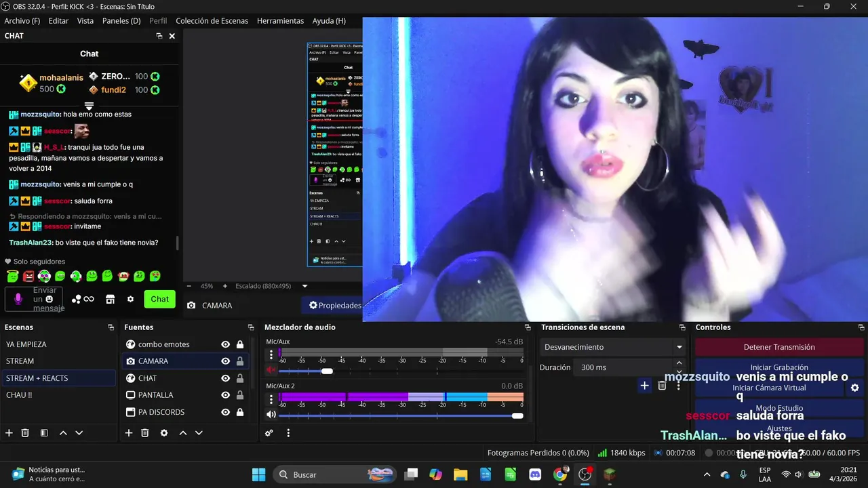Unlock the combo emotes source
This screenshot has height=488, width=868.
240,344
